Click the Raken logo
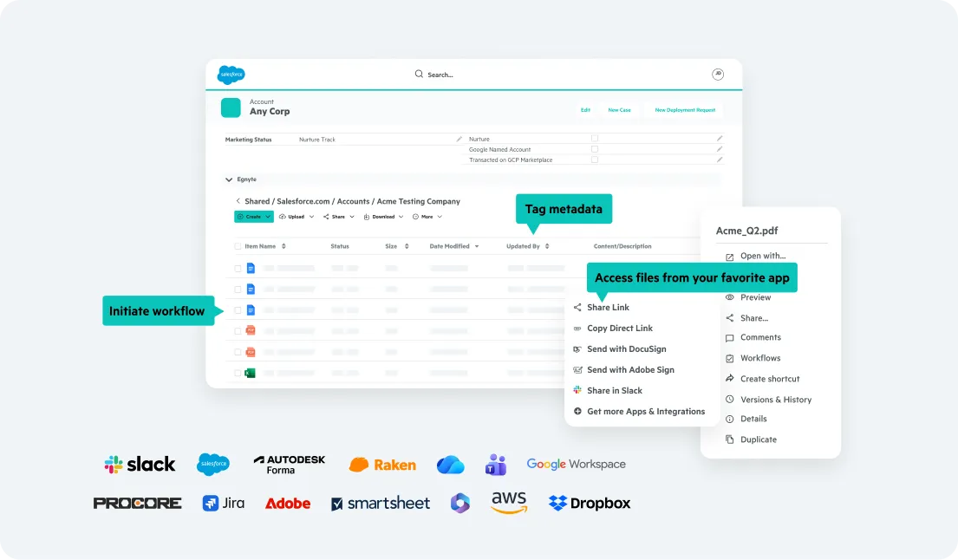 (382, 465)
